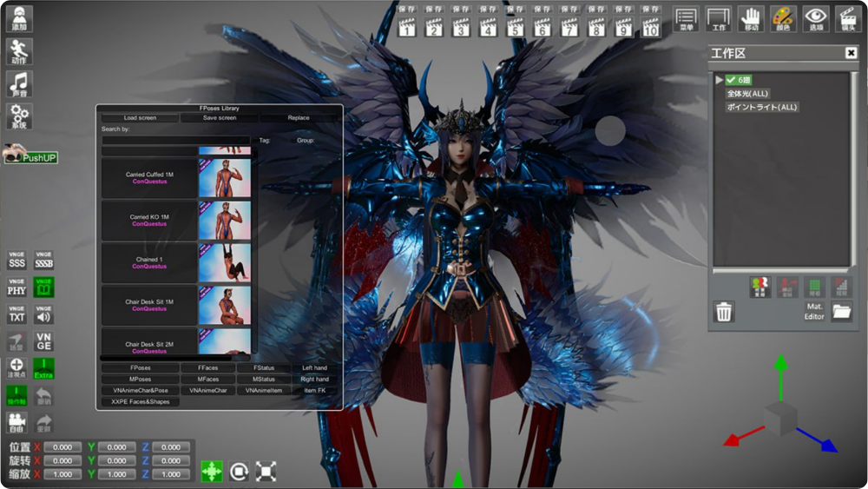Open the VNAnimeChar&Pose category
This screenshot has height=489, width=868.
[140, 391]
